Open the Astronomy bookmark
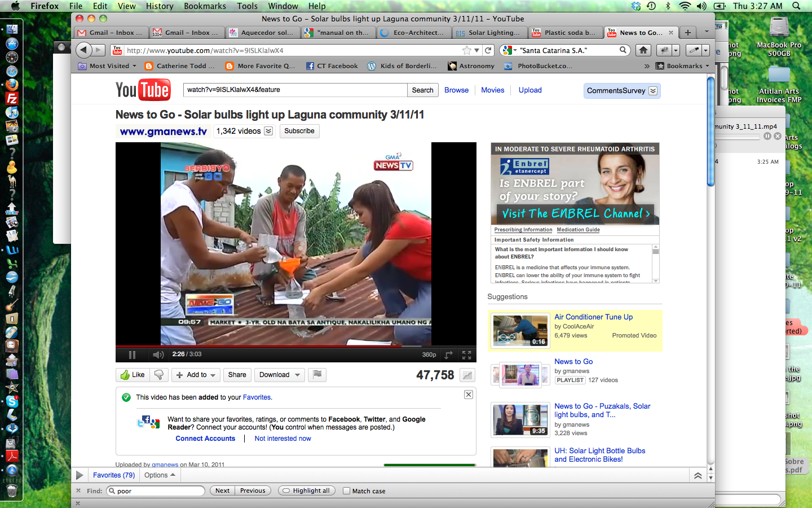This screenshot has width=812, height=508. (x=471, y=66)
